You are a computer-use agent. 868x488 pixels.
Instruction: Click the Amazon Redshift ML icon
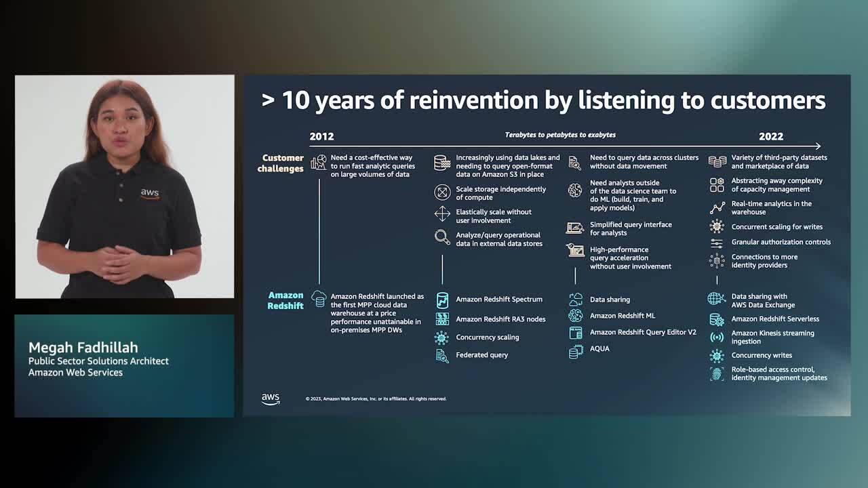(x=576, y=316)
